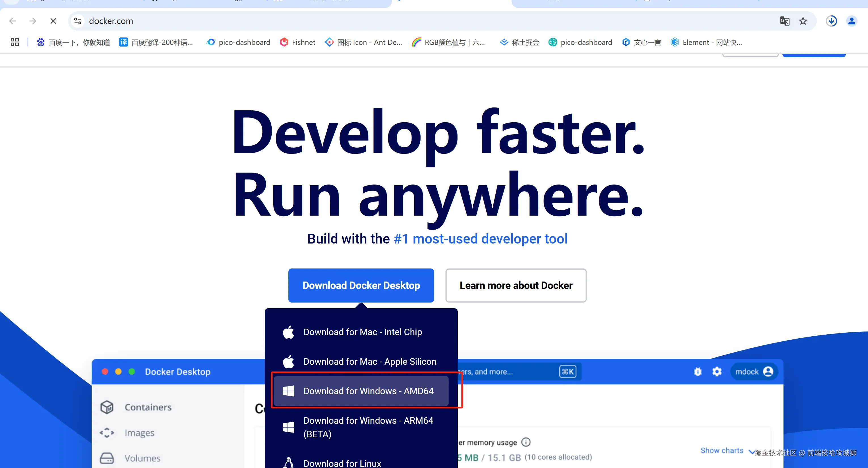Click the settings gear in Docker Desktop header
The width and height of the screenshot is (868, 468).
pos(717,372)
